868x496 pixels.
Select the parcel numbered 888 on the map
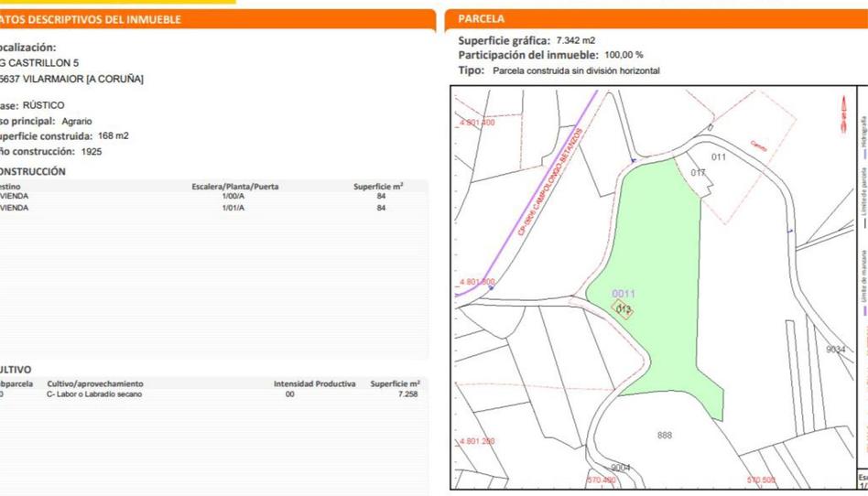665,435
